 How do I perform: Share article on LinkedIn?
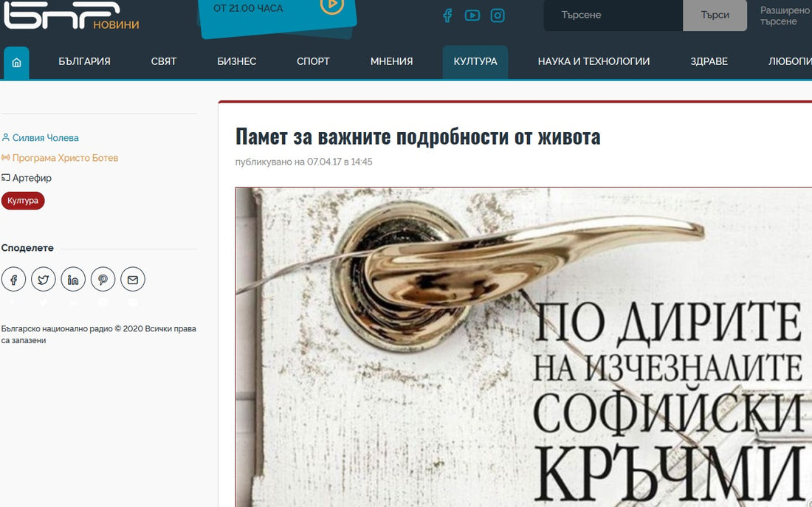(73, 280)
